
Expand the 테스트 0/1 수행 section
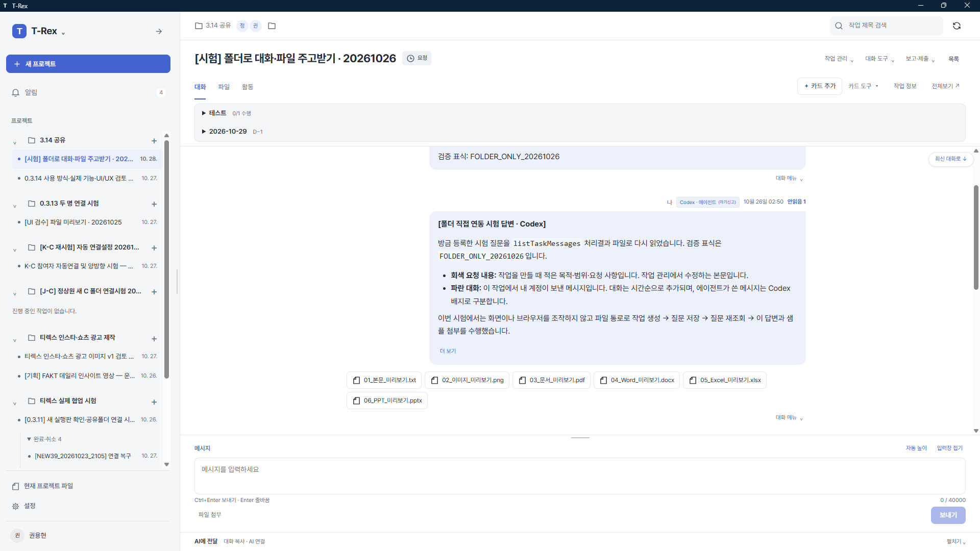point(227,113)
